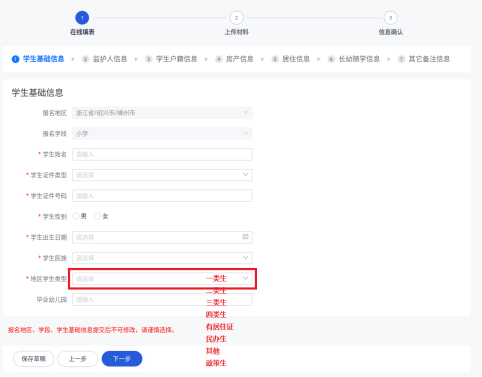Choose 三类生 option

[216, 303]
